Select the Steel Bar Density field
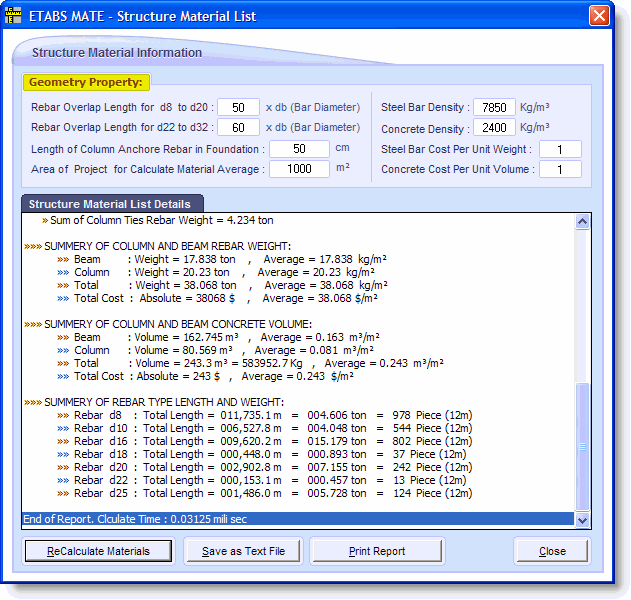 [x=494, y=107]
